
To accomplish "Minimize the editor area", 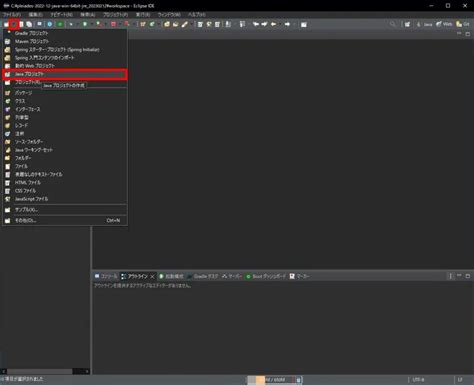I will point(459,34).
